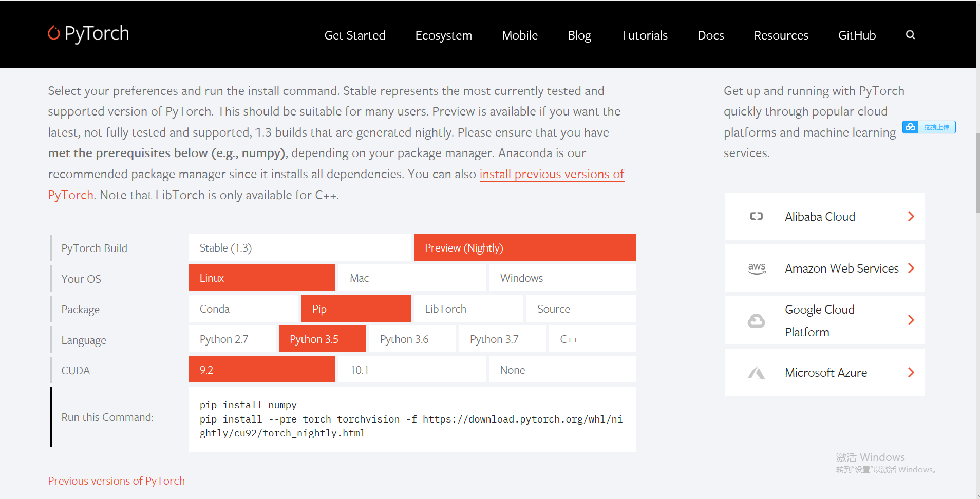Select CUDA version 10.1
Viewport: 980px width, 499px height.
pyautogui.click(x=412, y=369)
